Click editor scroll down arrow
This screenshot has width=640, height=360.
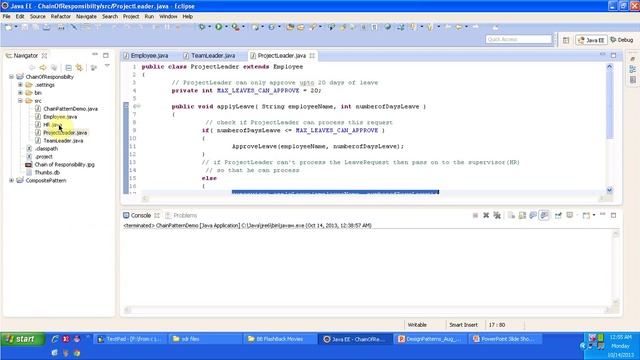click(609, 190)
